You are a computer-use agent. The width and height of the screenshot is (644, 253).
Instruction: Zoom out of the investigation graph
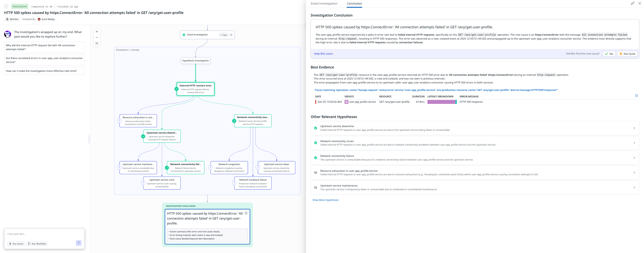97,37
